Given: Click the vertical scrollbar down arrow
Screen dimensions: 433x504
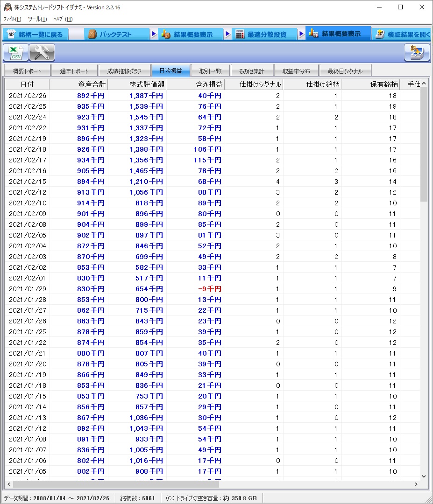Looking at the screenshot, I should (x=424, y=476).
